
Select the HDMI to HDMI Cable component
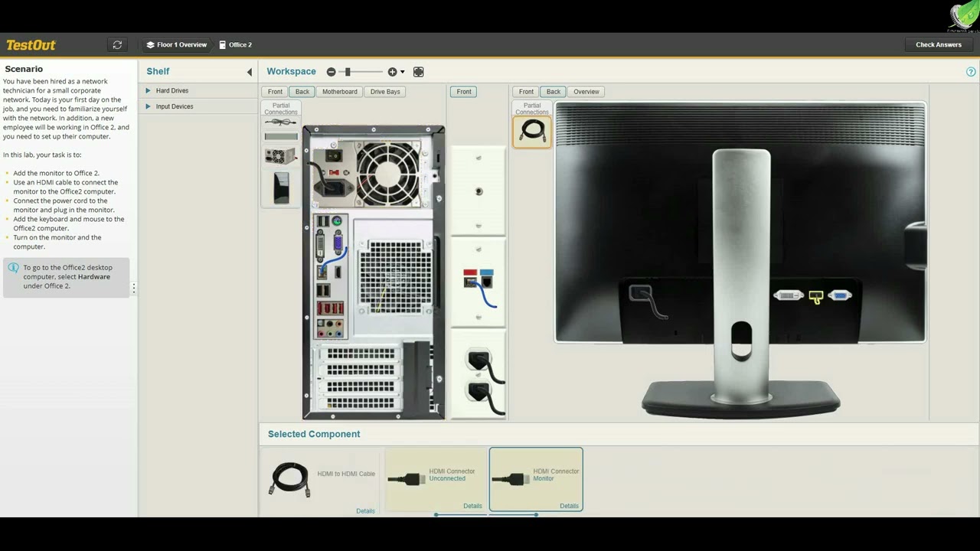[322, 480]
